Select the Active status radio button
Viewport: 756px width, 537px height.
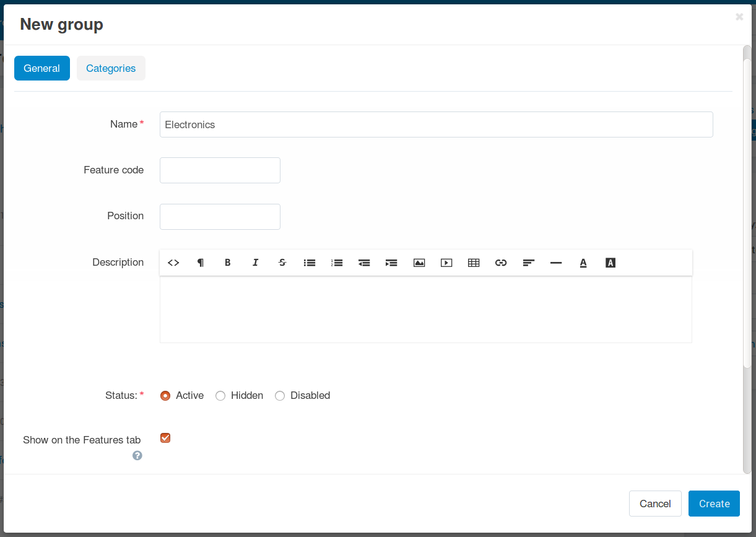tap(165, 396)
